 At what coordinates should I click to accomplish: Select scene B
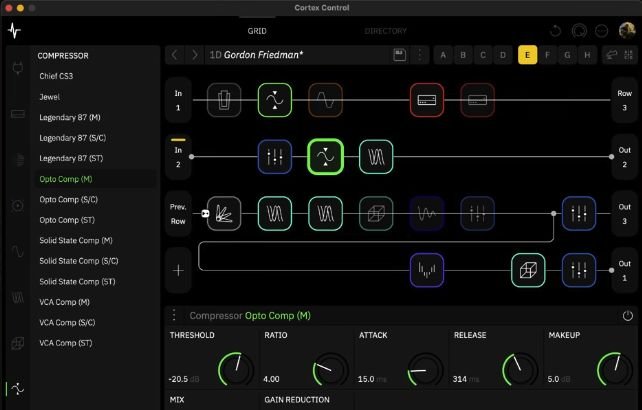pyautogui.click(x=463, y=55)
